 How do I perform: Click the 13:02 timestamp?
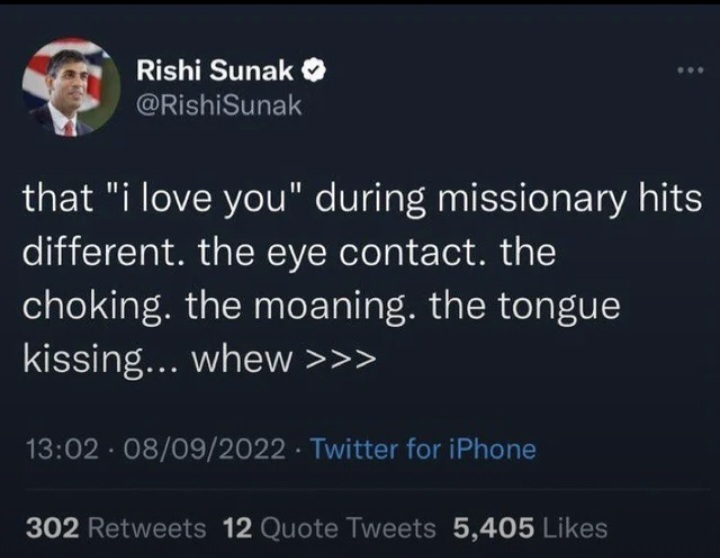[x=56, y=450]
